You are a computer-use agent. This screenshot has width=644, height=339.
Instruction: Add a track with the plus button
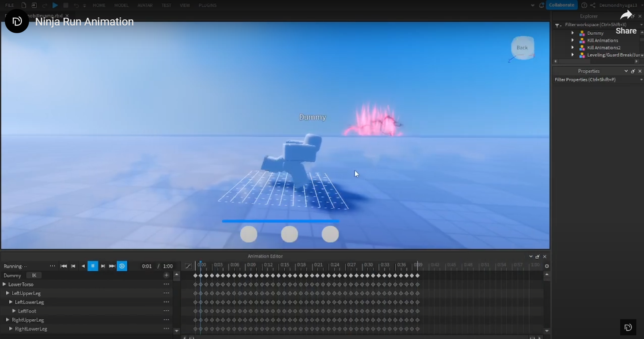click(166, 275)
